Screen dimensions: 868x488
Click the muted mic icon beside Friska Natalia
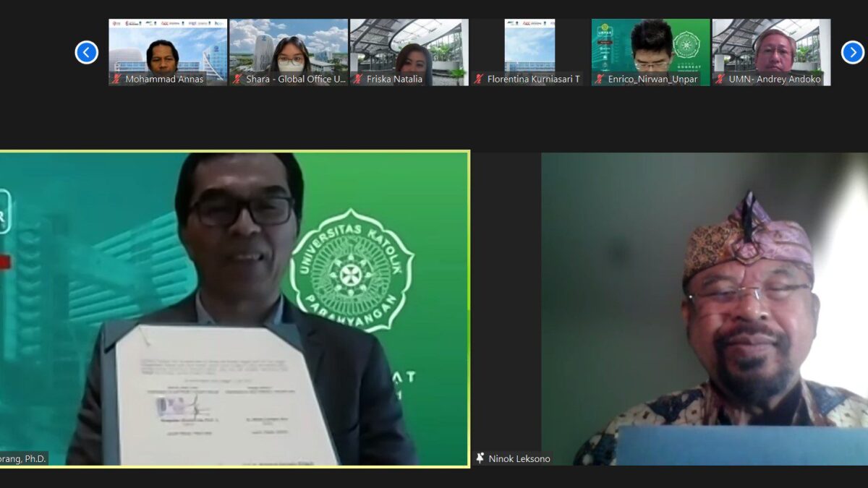(x=358, y=79)
